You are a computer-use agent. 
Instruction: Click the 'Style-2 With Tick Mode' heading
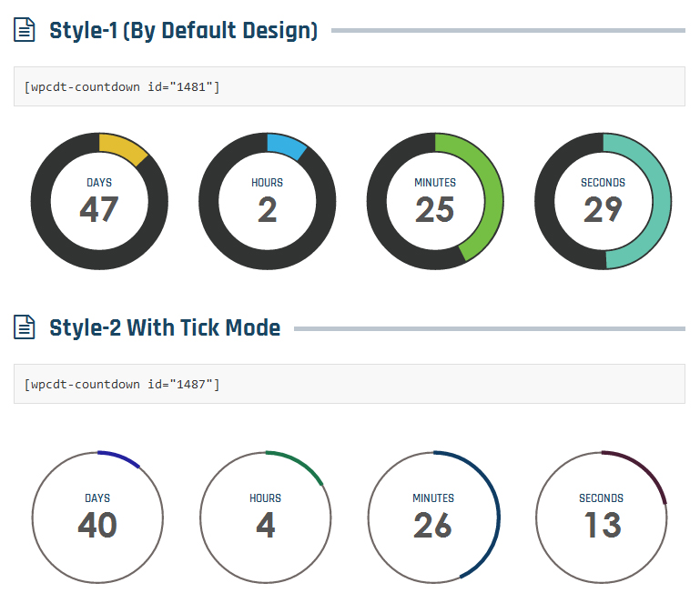coord(165,328)
